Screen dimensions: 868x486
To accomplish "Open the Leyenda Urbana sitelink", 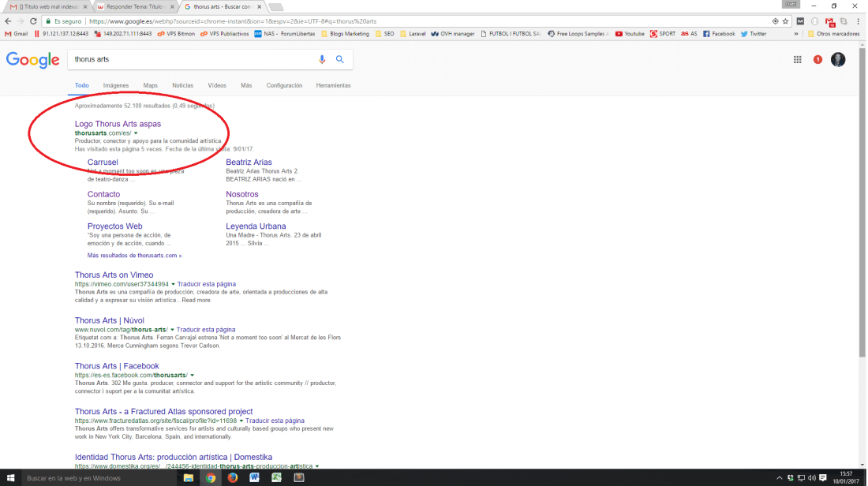I will point(256,226).
